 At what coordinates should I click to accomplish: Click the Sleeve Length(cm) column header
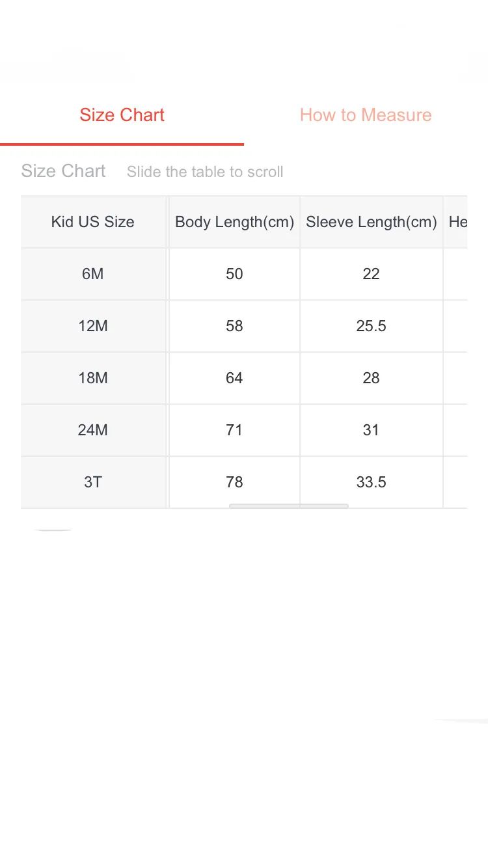coord(372,222)
